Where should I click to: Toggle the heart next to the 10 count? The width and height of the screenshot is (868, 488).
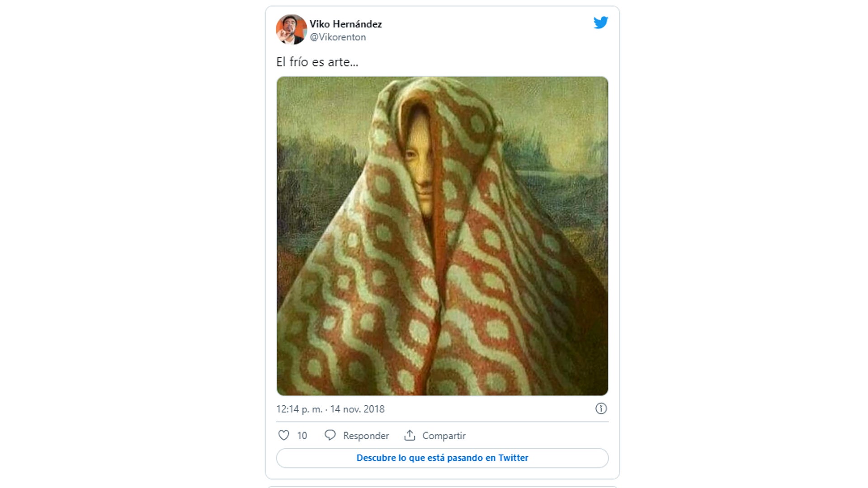[283, 435]
